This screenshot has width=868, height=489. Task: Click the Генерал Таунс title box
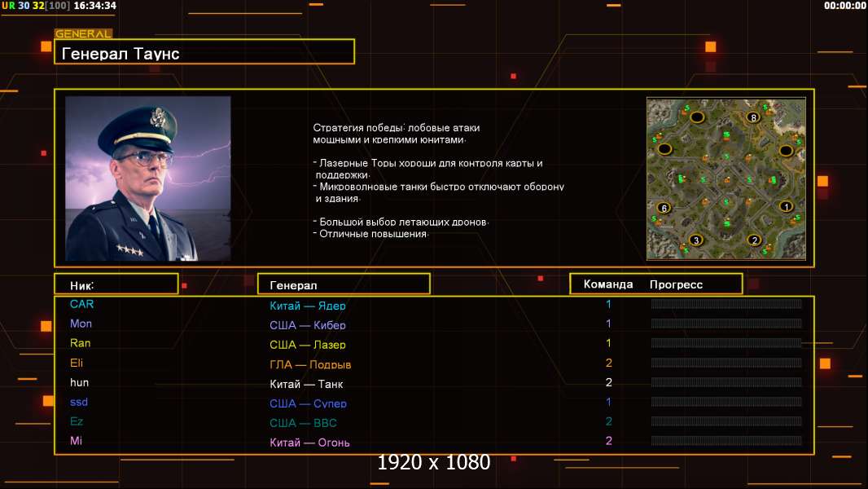click(x=204, y=53)
